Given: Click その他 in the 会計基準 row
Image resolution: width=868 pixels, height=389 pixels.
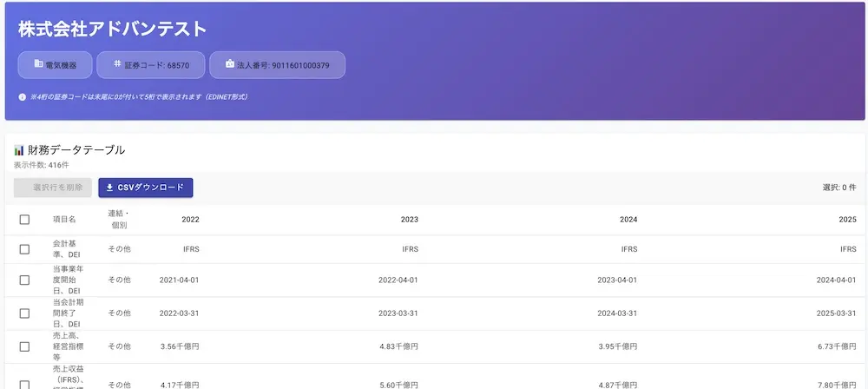Looking at the screenshot, I should 120,249.
